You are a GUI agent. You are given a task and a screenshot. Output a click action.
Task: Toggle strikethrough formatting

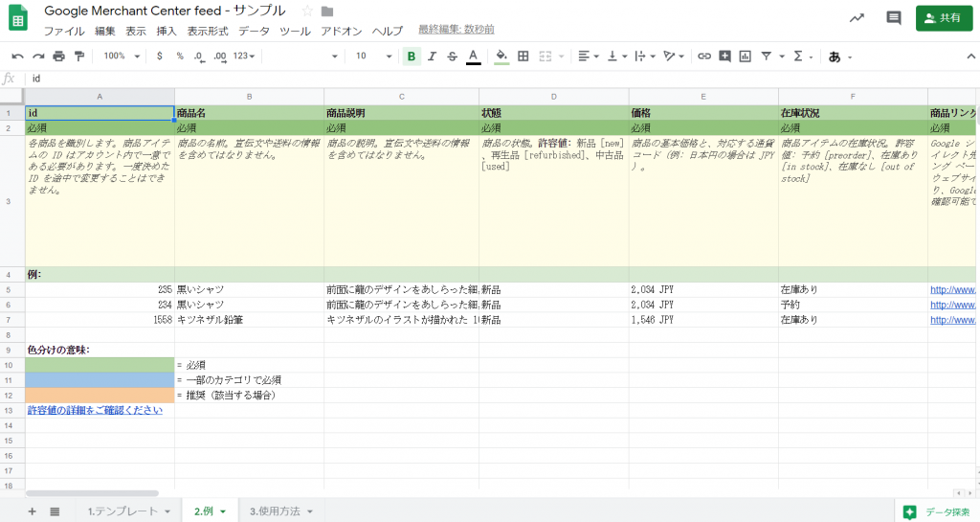click(453, 57)
